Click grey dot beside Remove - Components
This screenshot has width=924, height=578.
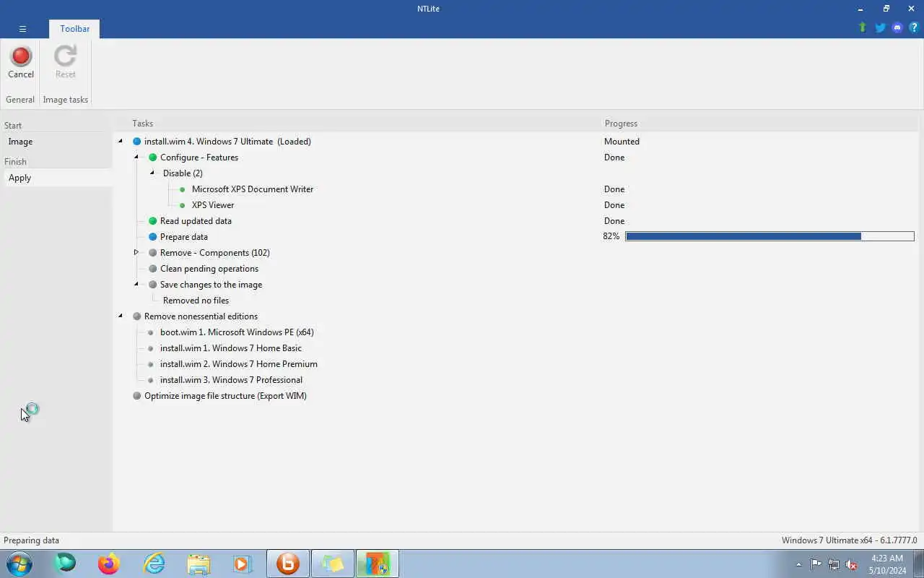point(152,253)
